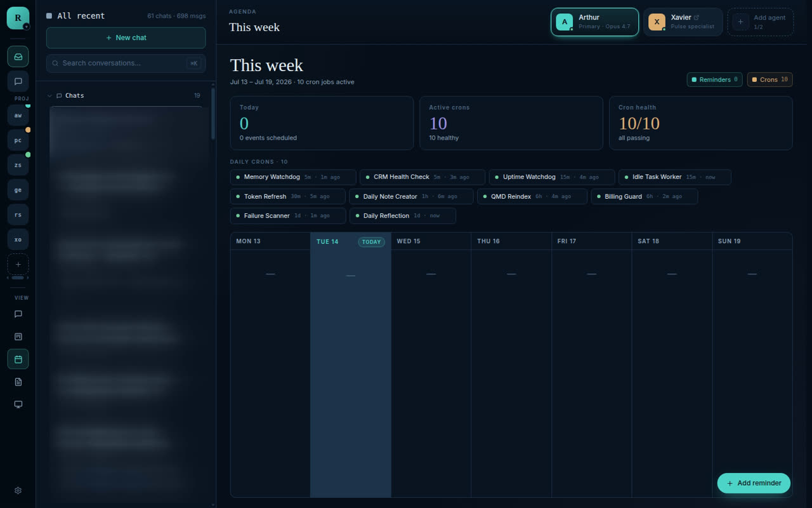Image resolution: width=812 pixels, height=508 pixels.
Task: Toggle the Crons filter chip
Action: pyautogui.click(x=770, y=79)
